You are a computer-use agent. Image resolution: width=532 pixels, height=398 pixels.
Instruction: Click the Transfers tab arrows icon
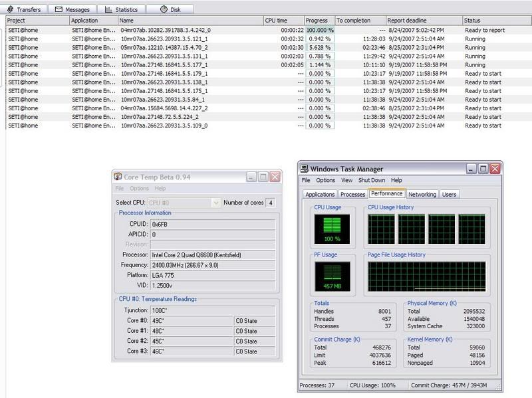tap(9, 10)
